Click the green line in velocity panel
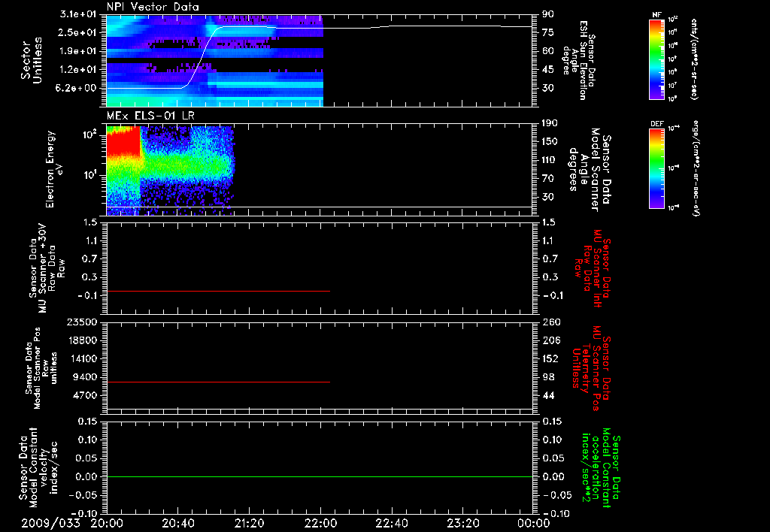 [x=320, y=476]
